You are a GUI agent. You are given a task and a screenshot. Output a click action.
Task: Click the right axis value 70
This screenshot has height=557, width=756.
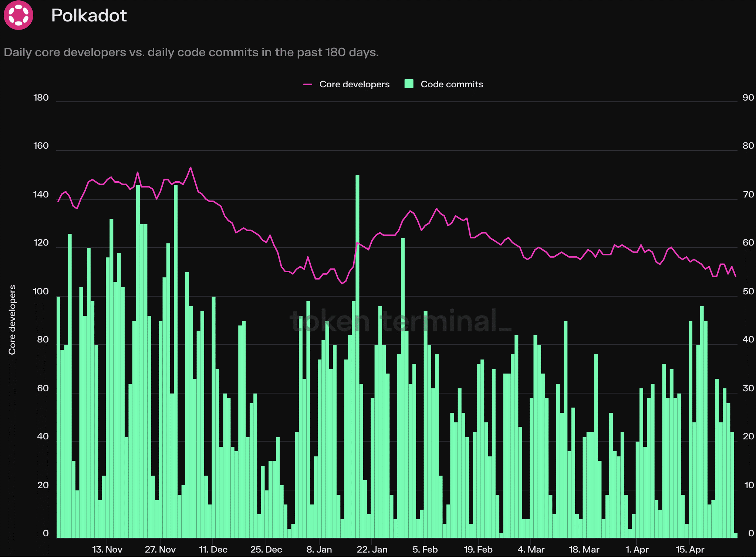pos(748,195)
